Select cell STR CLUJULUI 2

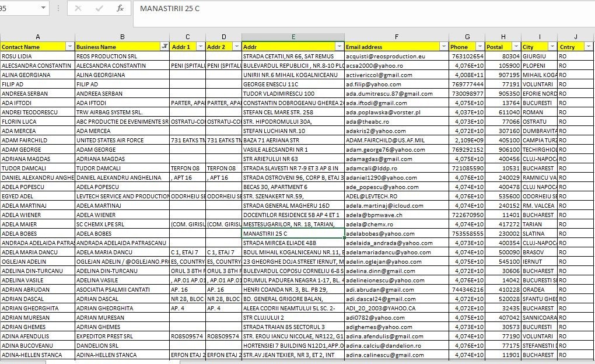tap(293, 317)
